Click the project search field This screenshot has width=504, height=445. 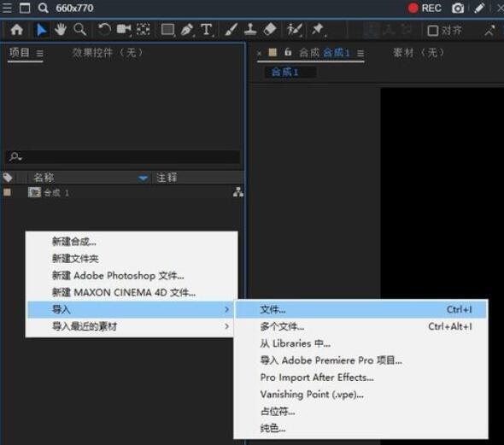click(x=123, y=157)
